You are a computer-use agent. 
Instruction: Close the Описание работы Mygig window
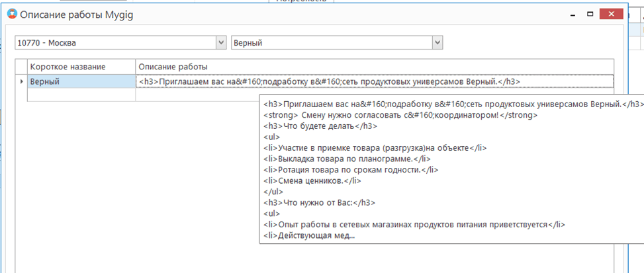pyautogui.click(x=612, y=15)
